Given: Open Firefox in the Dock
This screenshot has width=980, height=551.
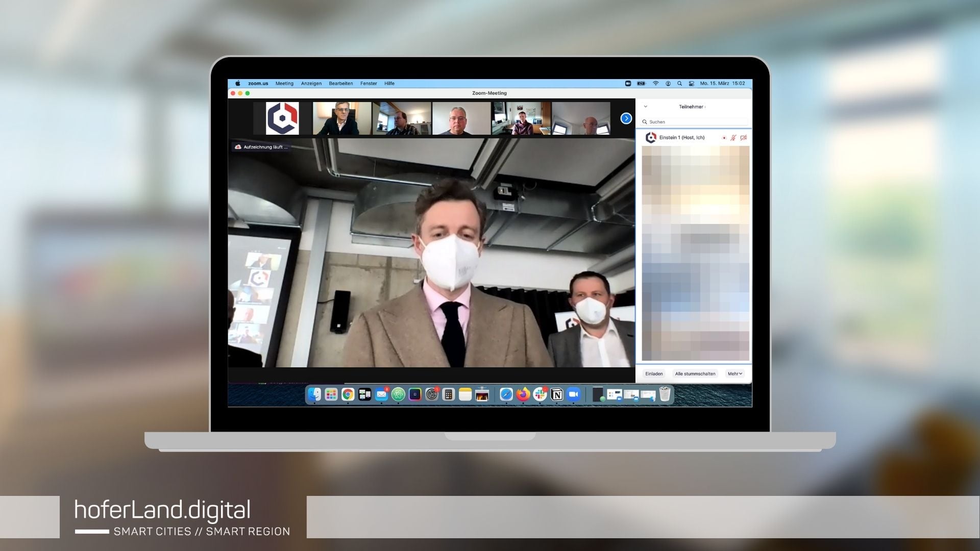Looking at the screenshot, I should pyautogui.click(x=523, y=394).
